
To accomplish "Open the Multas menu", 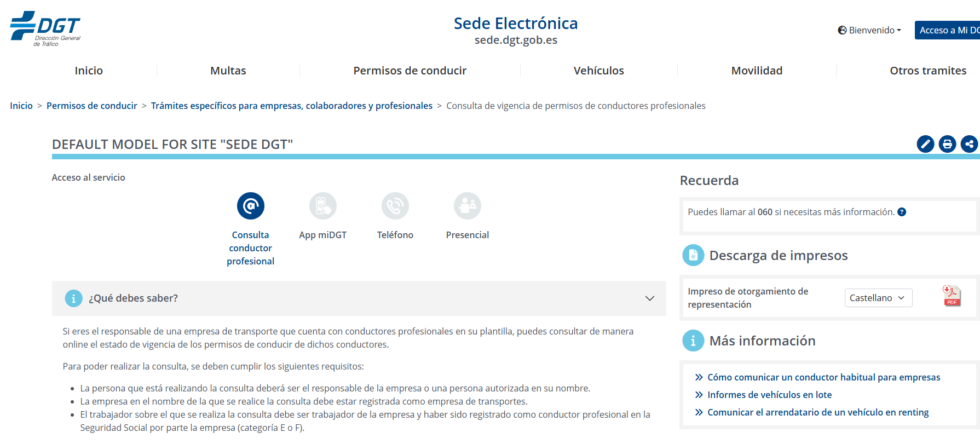I will click(x=228, y=71).
